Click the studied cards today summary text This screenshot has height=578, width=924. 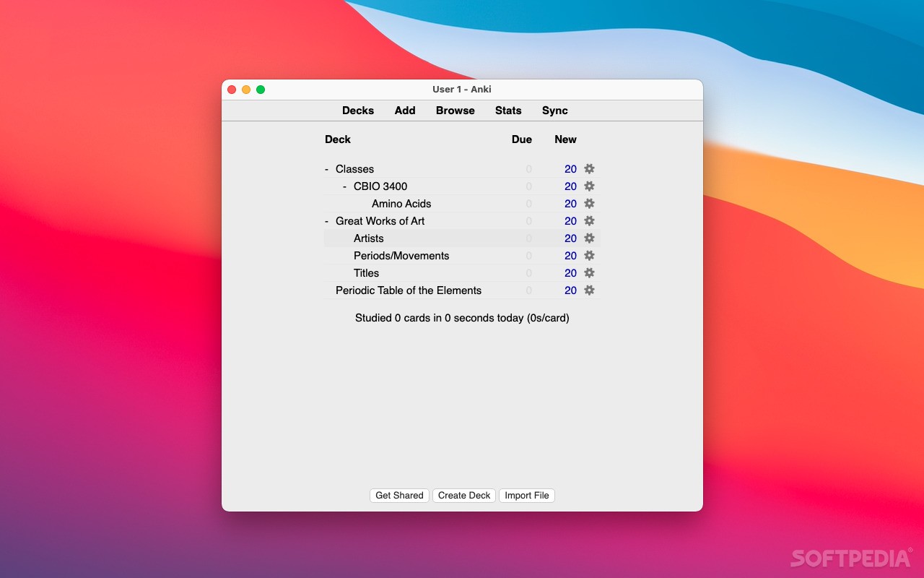462,318
